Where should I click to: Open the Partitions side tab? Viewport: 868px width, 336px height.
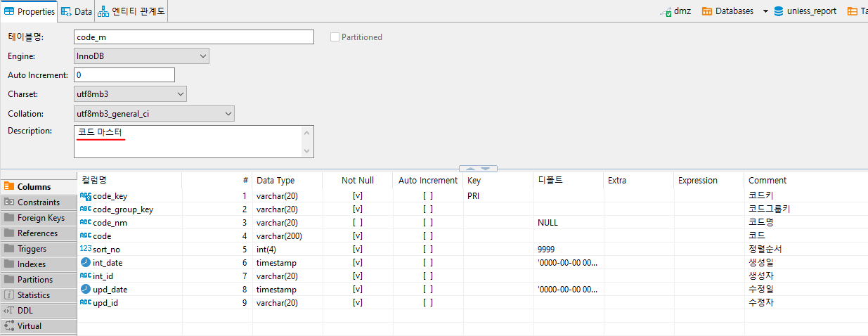pyautogui.click(x=38, y=280)
